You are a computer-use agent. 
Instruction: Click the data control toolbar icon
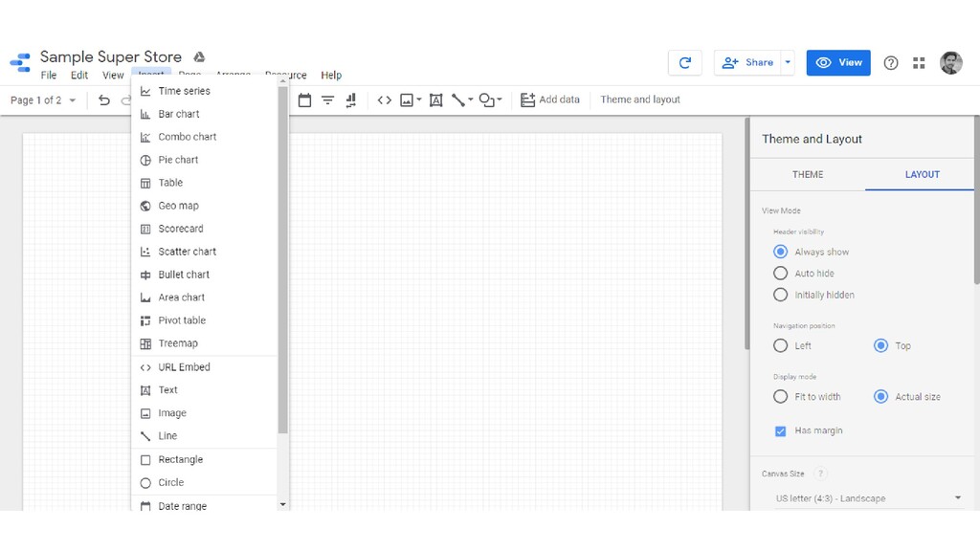(x=350, y=99)
